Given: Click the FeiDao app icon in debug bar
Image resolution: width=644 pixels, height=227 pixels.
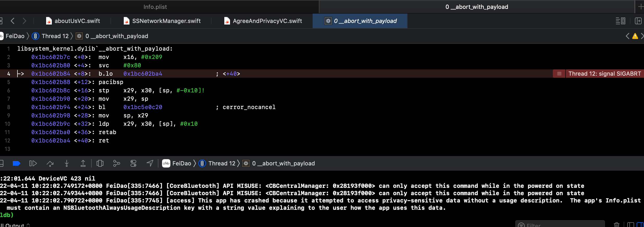Looking at the screenshot, I should 166,163.
